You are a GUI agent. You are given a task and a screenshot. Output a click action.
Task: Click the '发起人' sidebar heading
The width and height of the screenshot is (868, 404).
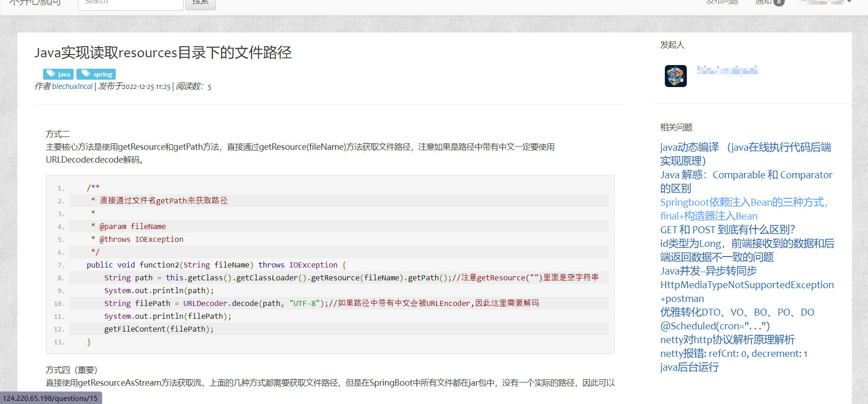[x=672, y=44]
